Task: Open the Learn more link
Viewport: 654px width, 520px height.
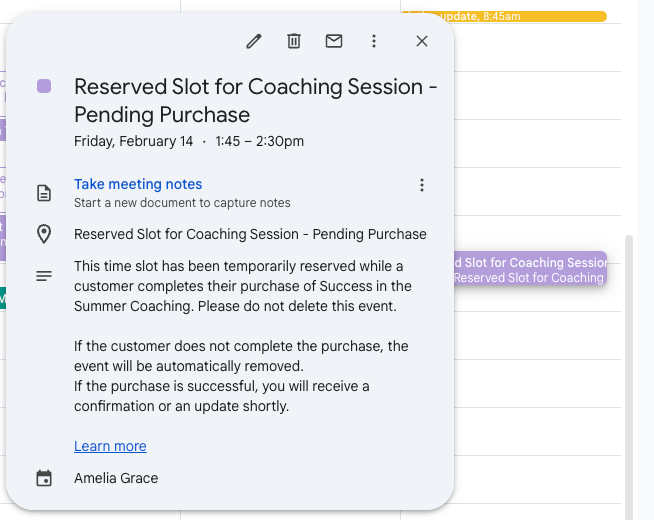Action: point(110,446)
